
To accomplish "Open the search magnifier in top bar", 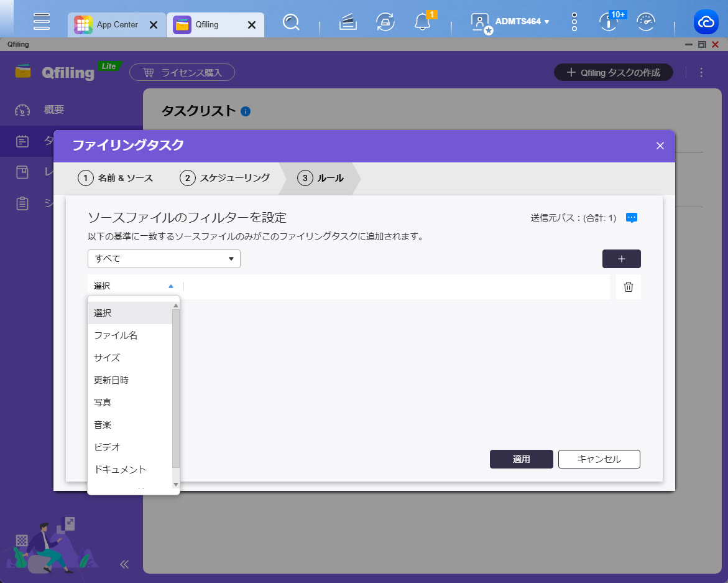I will [291, 23].
